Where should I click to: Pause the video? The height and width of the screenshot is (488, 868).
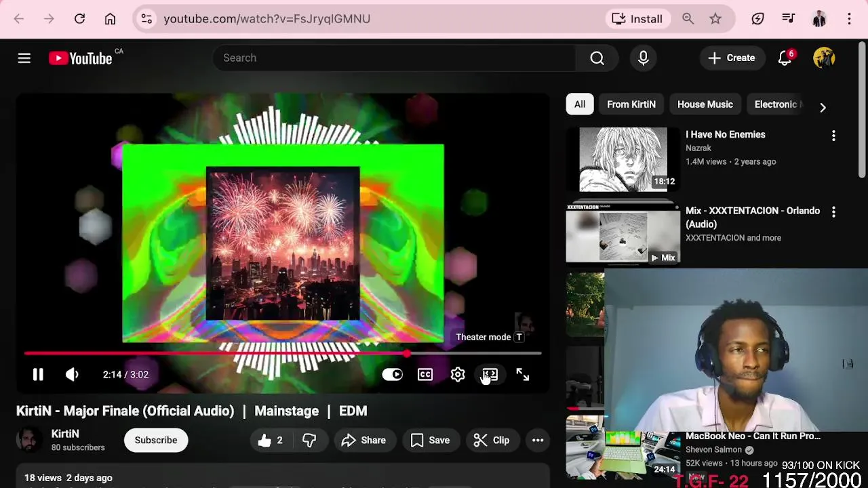click(x=38, y=375)
